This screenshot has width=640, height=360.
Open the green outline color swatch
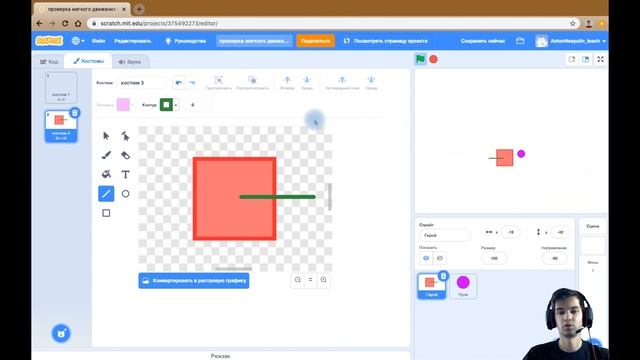click(167, 105)
